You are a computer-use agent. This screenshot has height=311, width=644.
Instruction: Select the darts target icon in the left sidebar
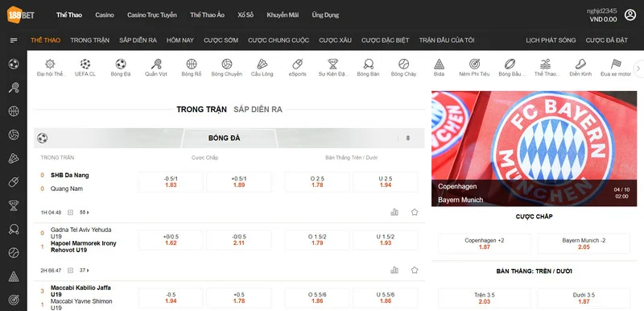[14, 300]
